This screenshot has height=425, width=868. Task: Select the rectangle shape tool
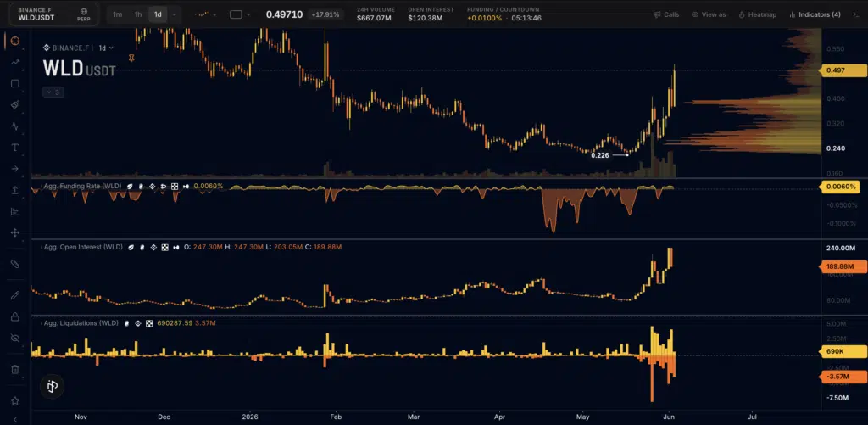coord(15,84)
